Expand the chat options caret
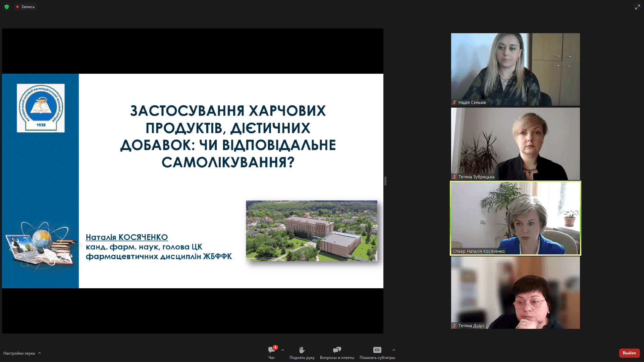Image resolution: width=644 pixels, height=362 pixels. click(283, 350)
